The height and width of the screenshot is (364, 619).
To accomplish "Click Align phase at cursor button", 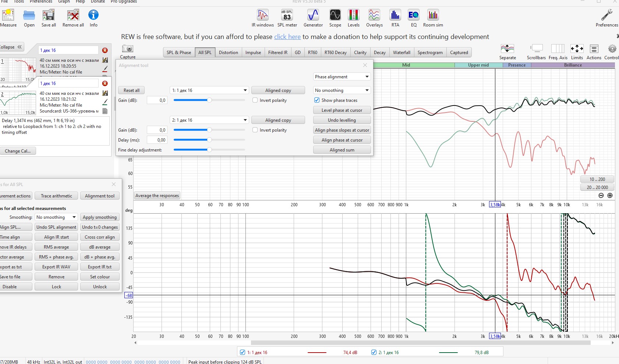I will pyautogui.click(x=342, y=140).
